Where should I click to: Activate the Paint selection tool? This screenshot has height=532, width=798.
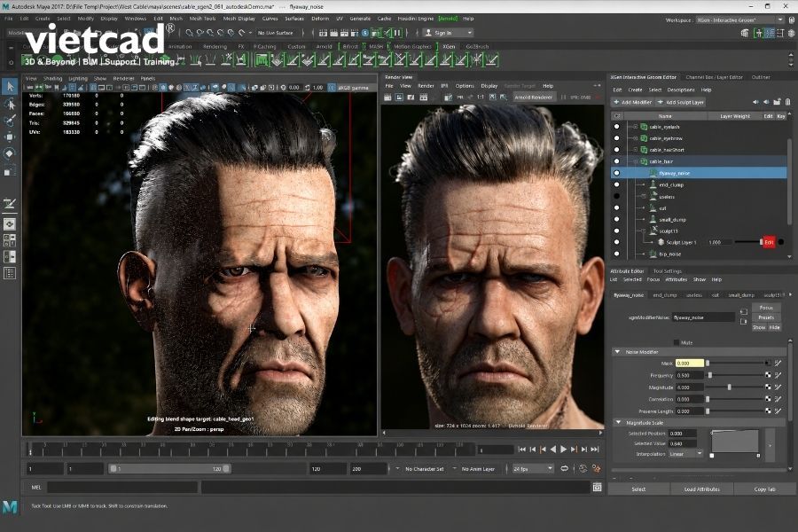(10, 121)
